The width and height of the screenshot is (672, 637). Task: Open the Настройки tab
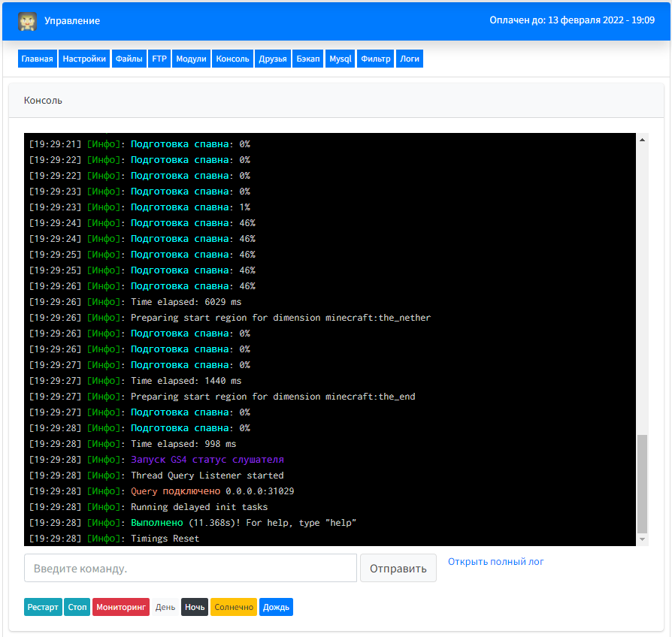pos(84,59)
